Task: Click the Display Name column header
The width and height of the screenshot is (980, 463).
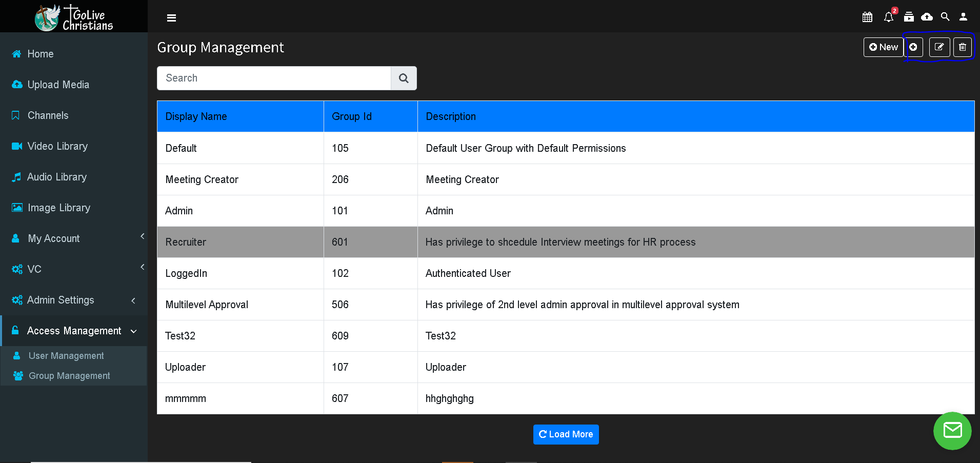Action: click(241, 116)
